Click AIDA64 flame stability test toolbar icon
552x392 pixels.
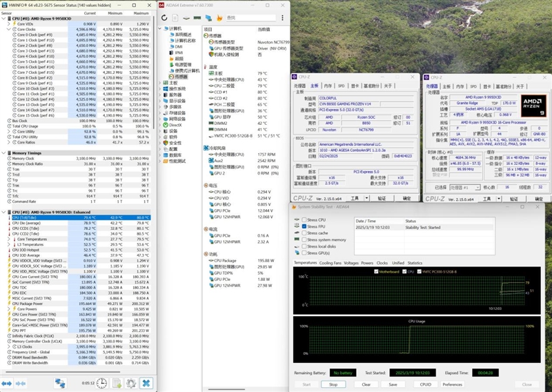click(219, 18)
